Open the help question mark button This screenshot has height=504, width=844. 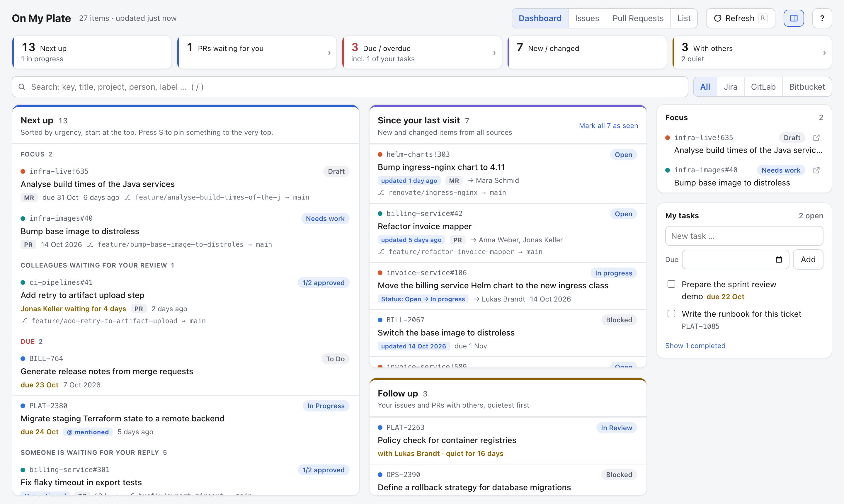[822, 18]
